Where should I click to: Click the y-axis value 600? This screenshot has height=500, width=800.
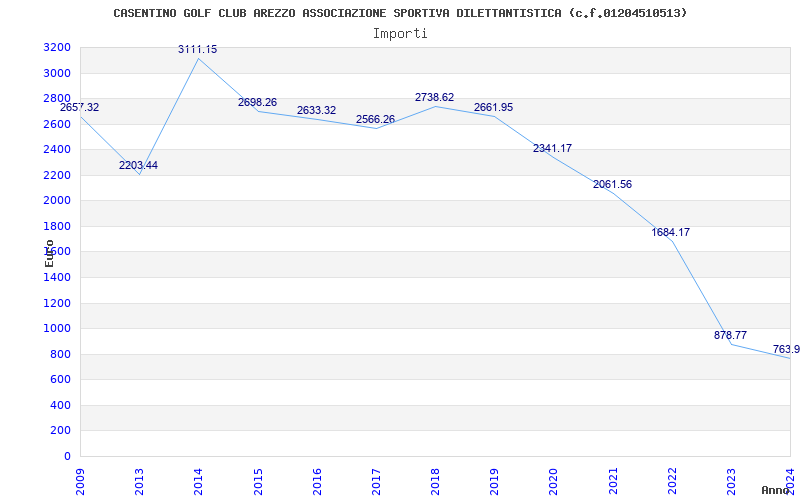[x=61, y=380]
